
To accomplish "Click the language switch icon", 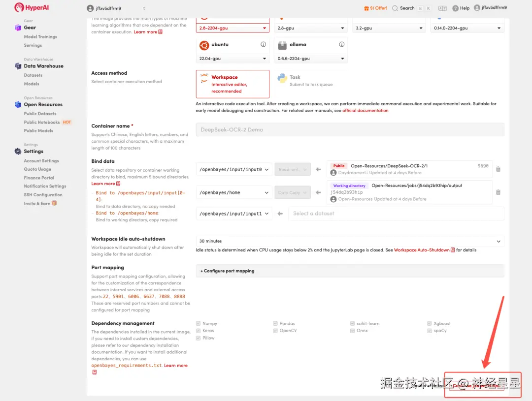I will (x=442, y=8).
